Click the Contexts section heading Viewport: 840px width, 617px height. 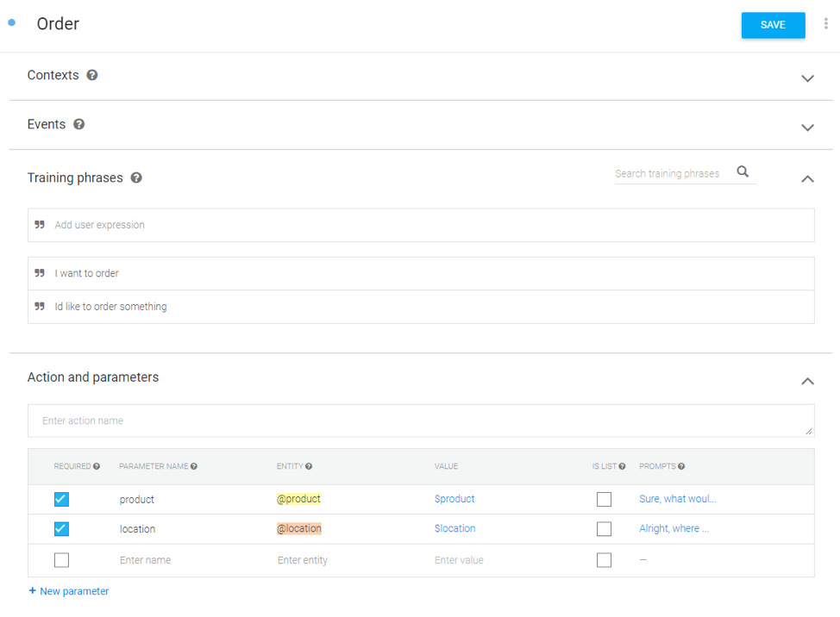53,75
